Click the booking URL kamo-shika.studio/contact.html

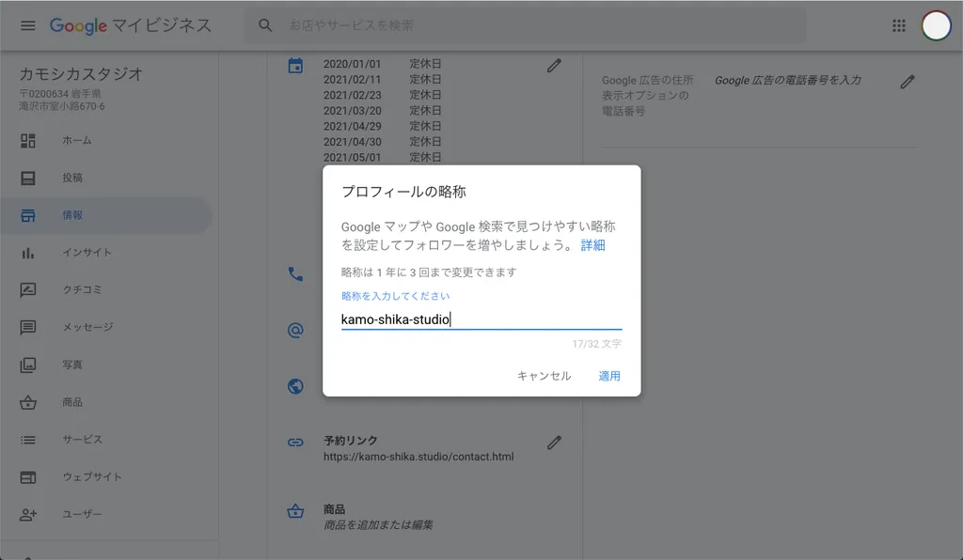pos(418,457)
